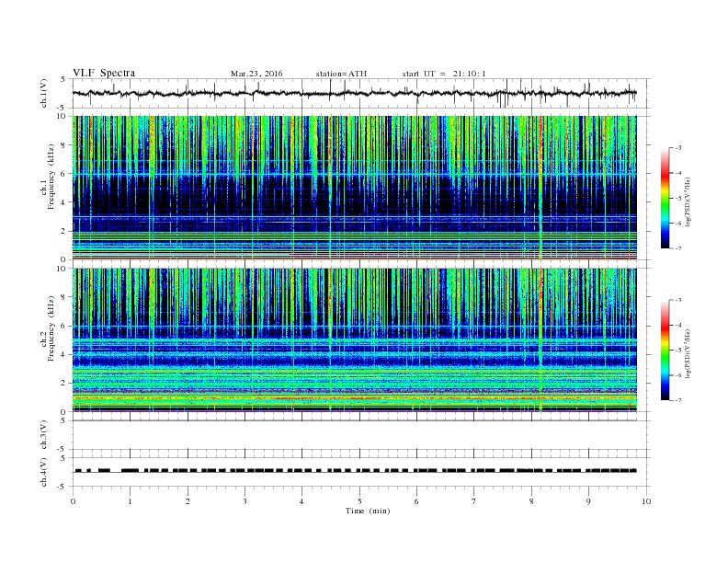Click the "log(PSD)" label beside ch.2 color bar

pyautogui.click(x=688, y=354)
